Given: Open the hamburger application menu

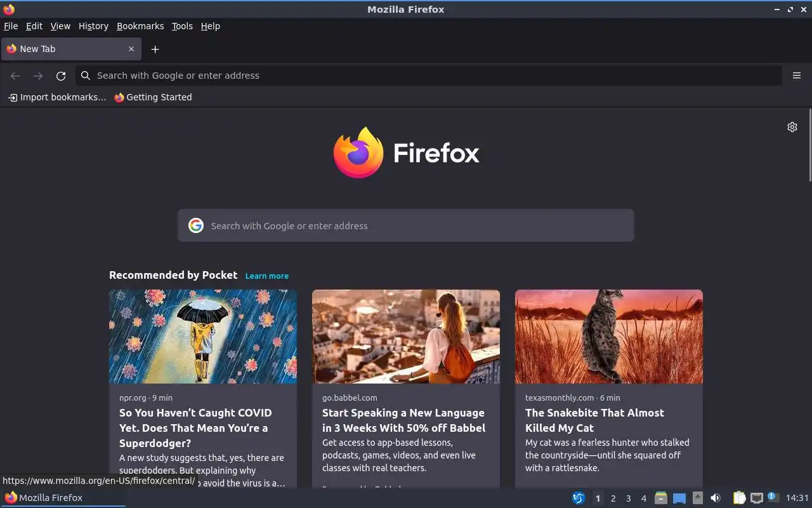Looking at the screenshot, I should (x=797, y=76).
